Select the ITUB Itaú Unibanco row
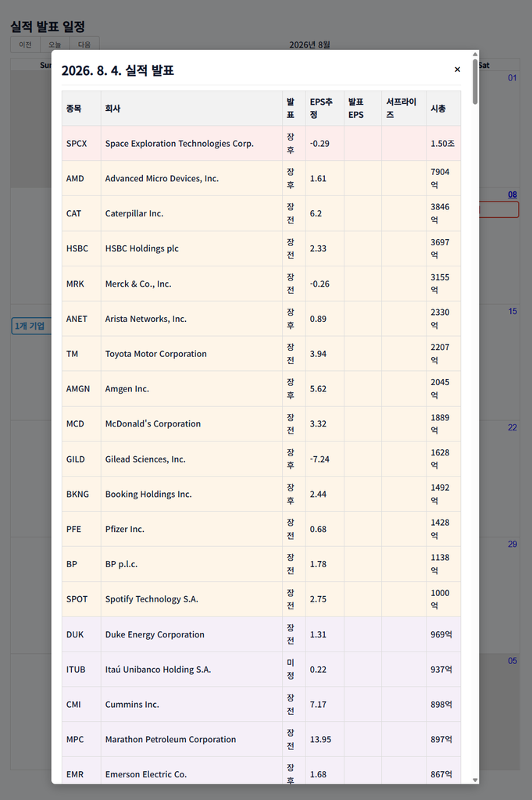532x800 pixels. (261, 670)
